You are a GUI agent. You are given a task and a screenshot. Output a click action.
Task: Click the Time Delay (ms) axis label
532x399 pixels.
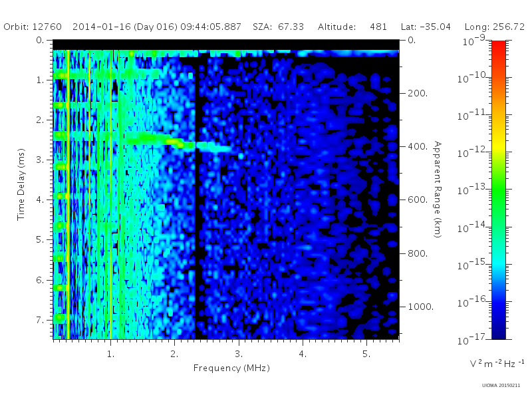[21, 184]
